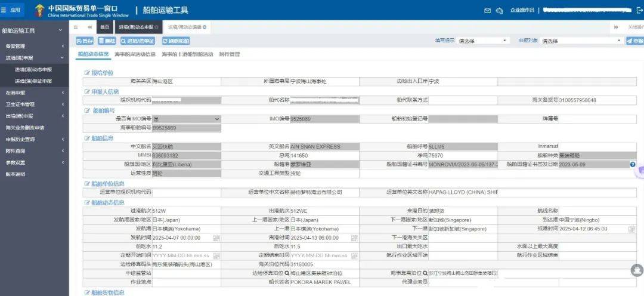
Task: Open the mail envelope icon in header
Action: pos(488,11)
